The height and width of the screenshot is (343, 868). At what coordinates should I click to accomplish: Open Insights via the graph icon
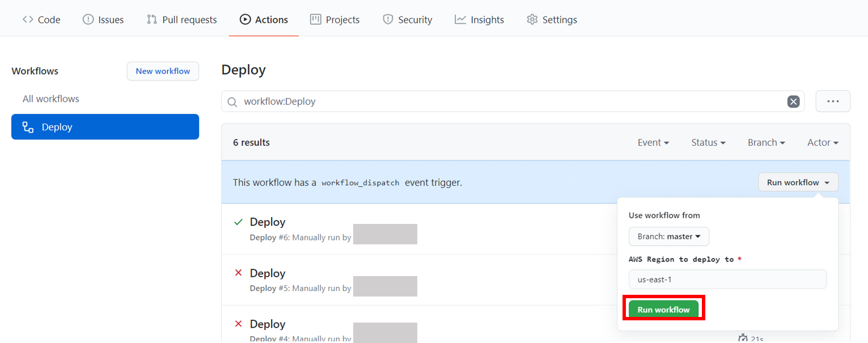[x=460, y=19]
